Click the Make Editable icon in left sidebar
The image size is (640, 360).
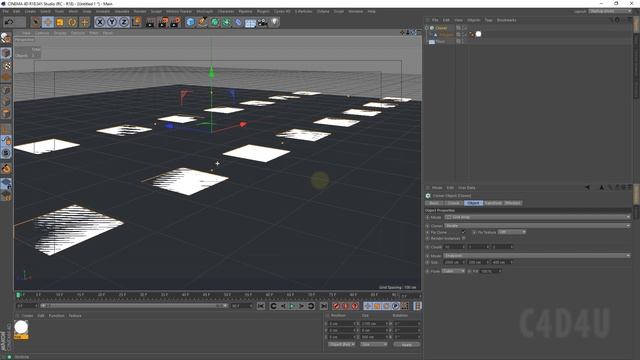(6, 38)
